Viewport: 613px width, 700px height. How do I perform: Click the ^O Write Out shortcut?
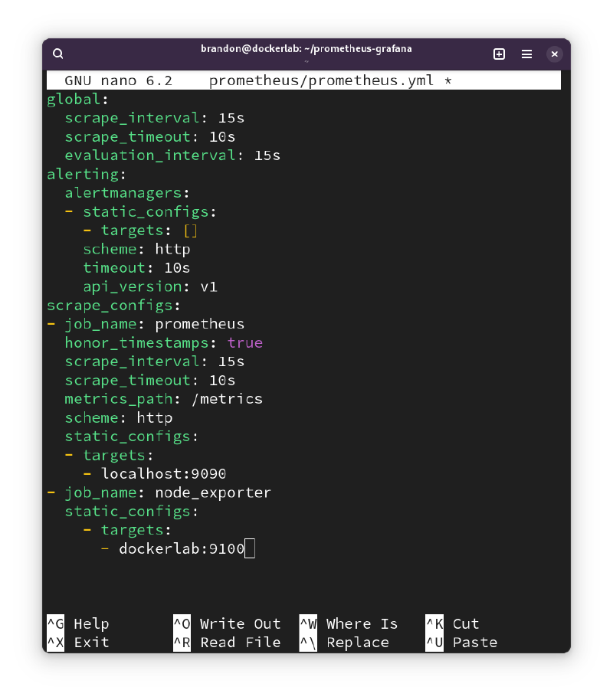[x=227, y=623]
